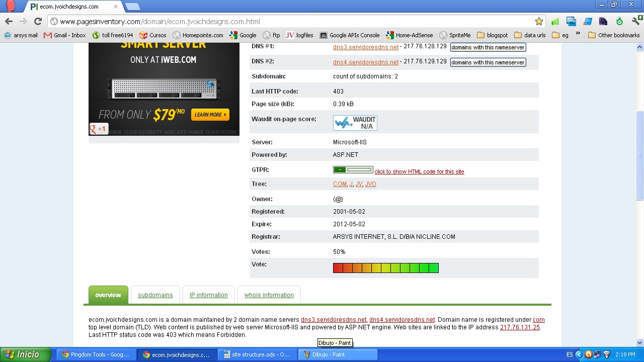Open the dns4.servidoresdns.net link in DNS #2 row
The height and width of the screenshot is (362, 644).
(366, 62)
